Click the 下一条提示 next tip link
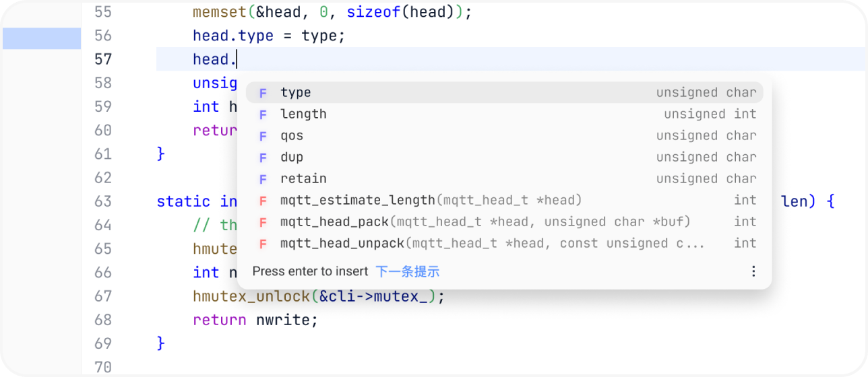This screenshot has height=377, width=868. (407, 271)
